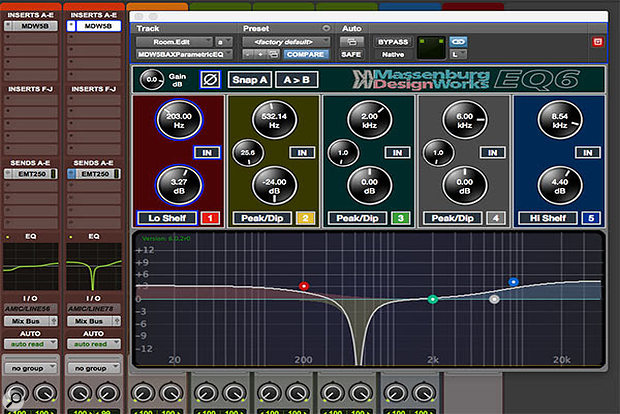Toggle the first track's MDW5B insert bypass
620x414 pixels.
(x=8, y=26)
